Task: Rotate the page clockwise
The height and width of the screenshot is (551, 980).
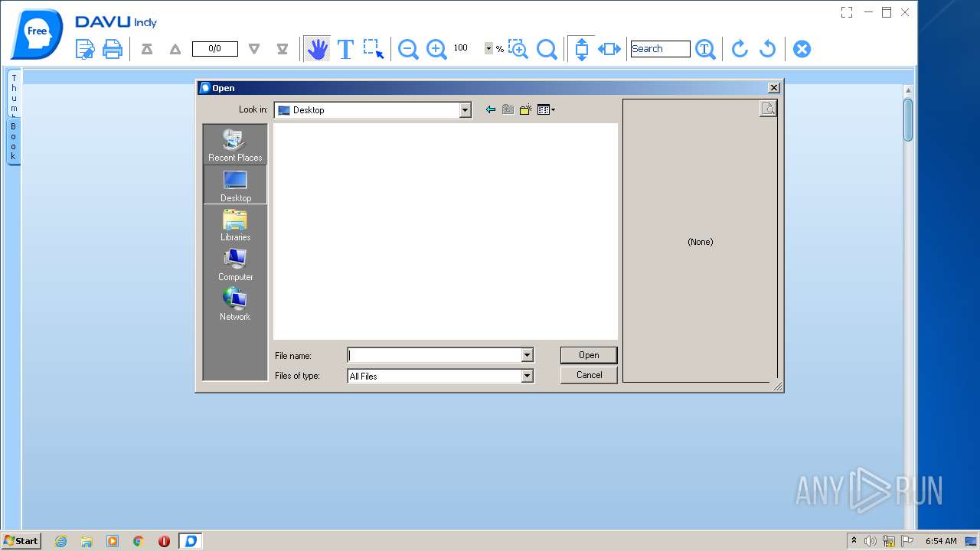Action: (740, 49)
